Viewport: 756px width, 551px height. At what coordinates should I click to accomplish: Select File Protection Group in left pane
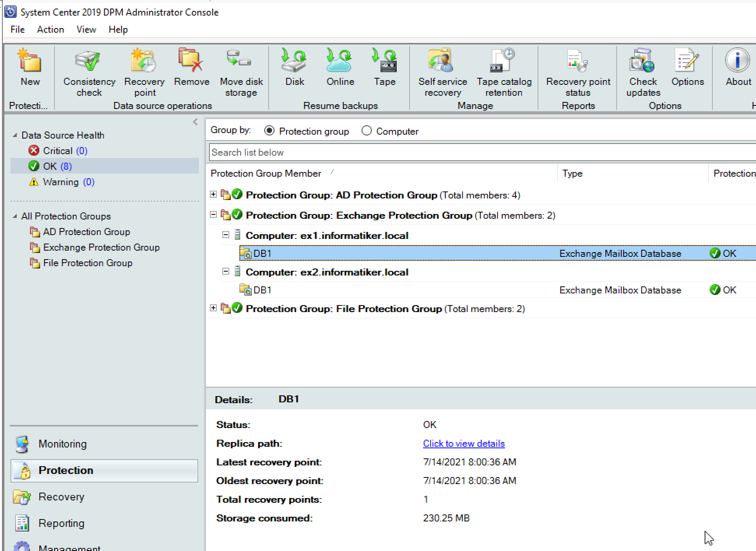click(88, 263)
